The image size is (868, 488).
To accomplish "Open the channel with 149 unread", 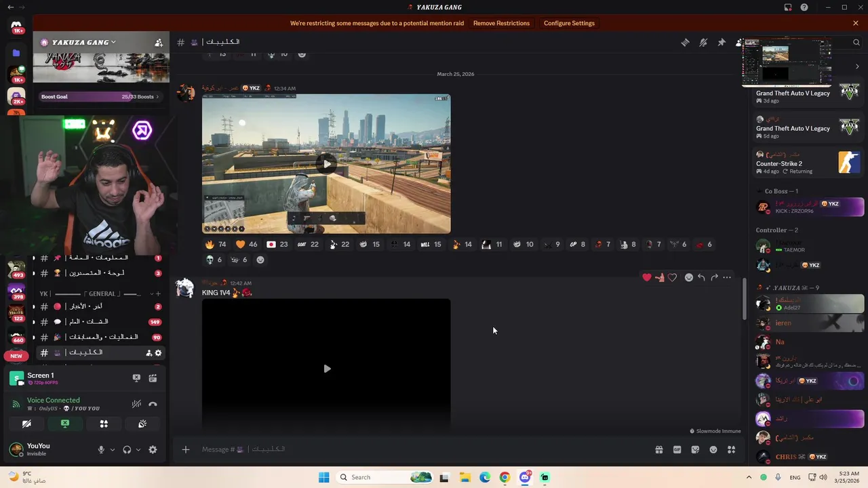I will pyautogui.click(x=100, y=322).
